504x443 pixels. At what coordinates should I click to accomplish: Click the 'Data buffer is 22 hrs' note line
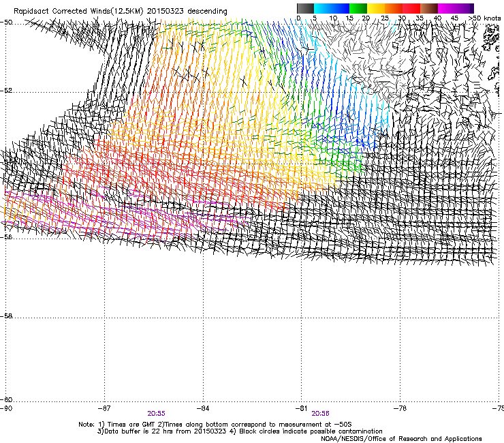tap(240, 431)
